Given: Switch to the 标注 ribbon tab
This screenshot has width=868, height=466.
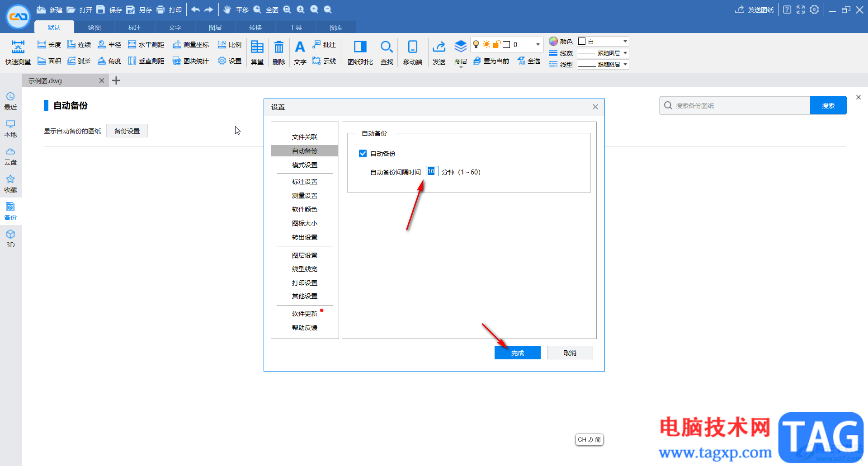Looking at the screenshot, I should pyautogui.click(x=135, y=28).
